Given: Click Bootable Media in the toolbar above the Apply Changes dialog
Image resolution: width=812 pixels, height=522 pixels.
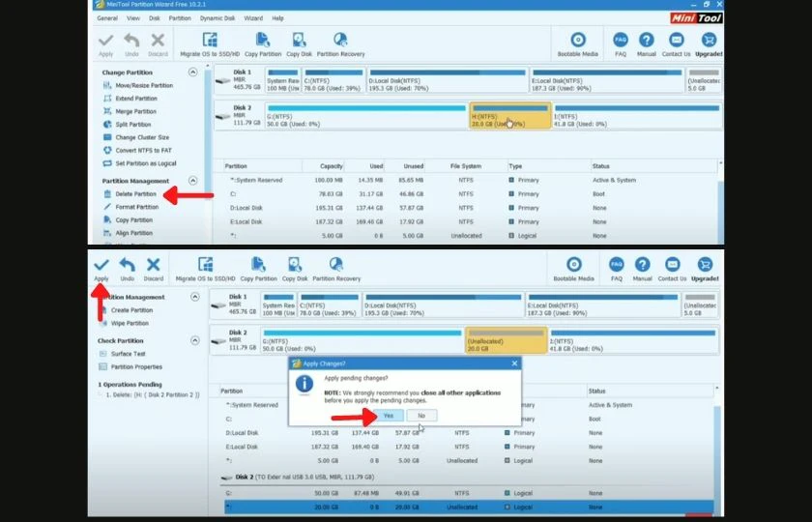Looking at the screenshot, I should [x=574, y=270].
